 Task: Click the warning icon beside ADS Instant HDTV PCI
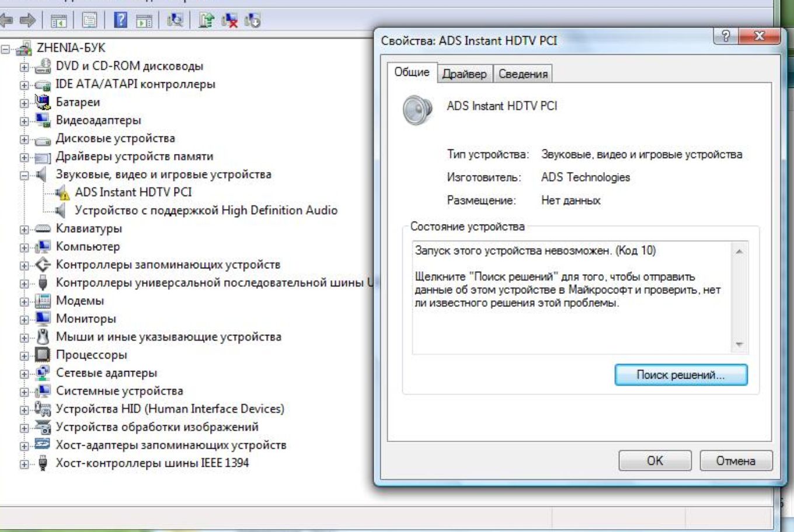click(x=62, y=192)
